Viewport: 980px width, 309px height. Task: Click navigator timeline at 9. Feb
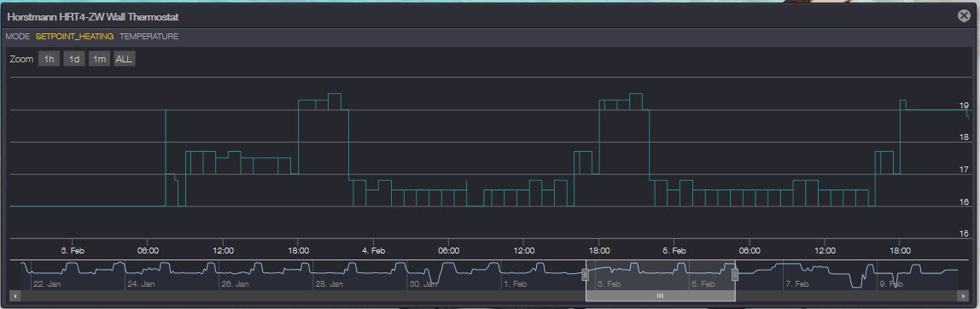[x=891, y=284]
